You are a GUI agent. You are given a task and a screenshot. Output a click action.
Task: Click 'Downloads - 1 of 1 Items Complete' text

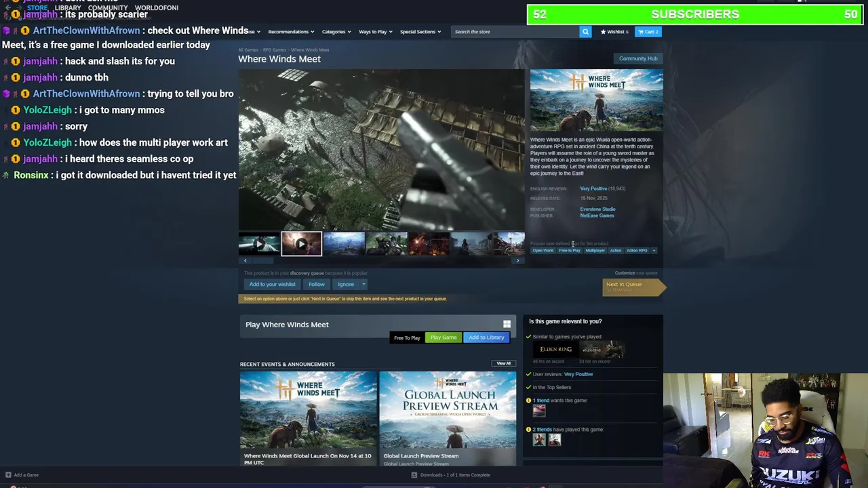(x=455, y=475)
